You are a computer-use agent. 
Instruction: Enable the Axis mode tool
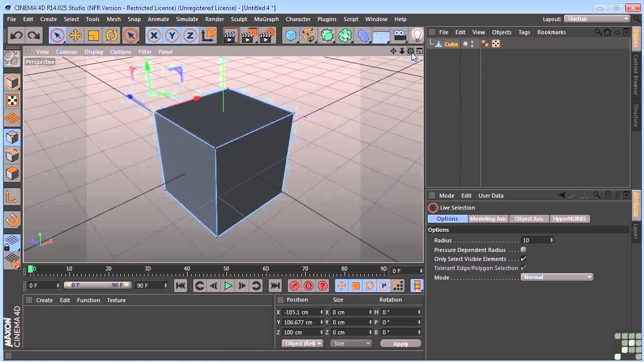(x=12, y=197)
